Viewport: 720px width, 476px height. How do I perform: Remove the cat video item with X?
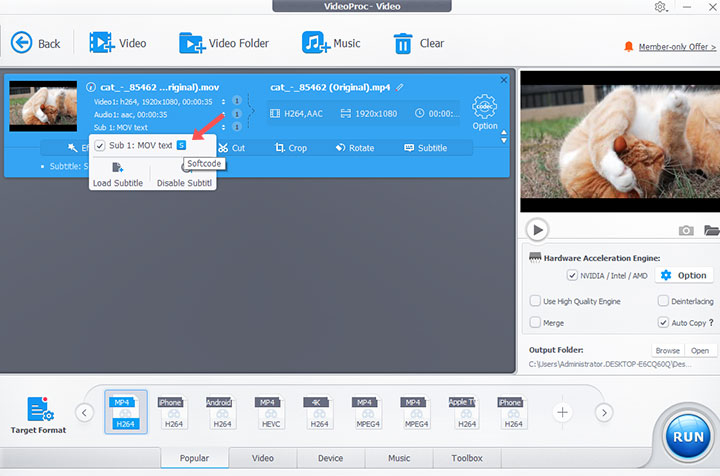(504, 80)
